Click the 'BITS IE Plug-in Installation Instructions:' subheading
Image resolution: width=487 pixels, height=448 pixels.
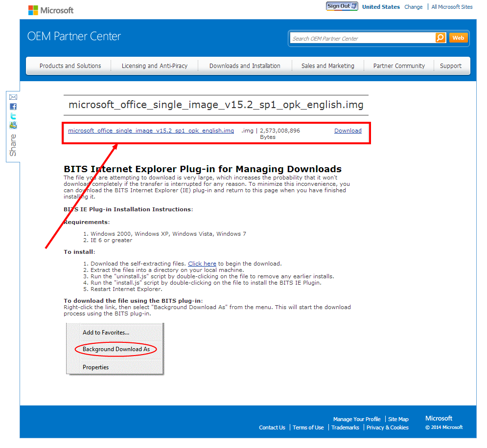pos(128,209)
